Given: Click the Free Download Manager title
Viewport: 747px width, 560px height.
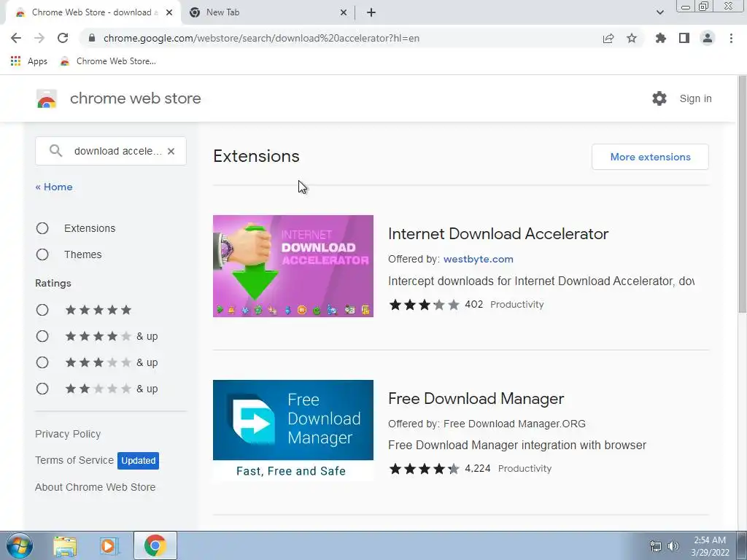Looking at the screenshot, I should click(476, 399).
